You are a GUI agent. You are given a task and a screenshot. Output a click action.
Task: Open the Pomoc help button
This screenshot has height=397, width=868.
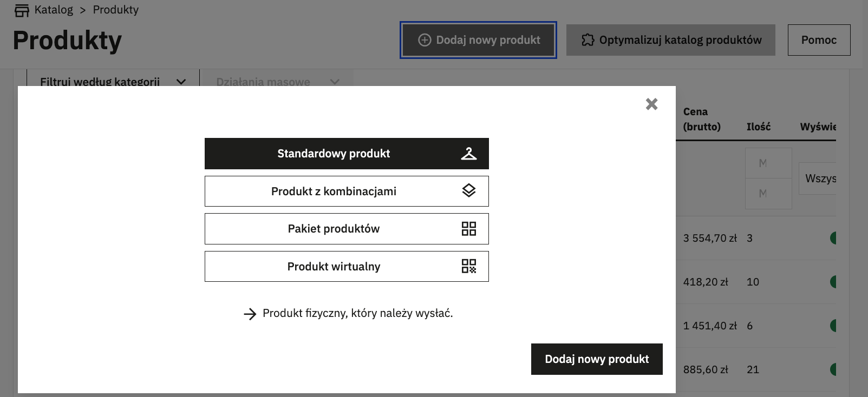coord(819,40)
